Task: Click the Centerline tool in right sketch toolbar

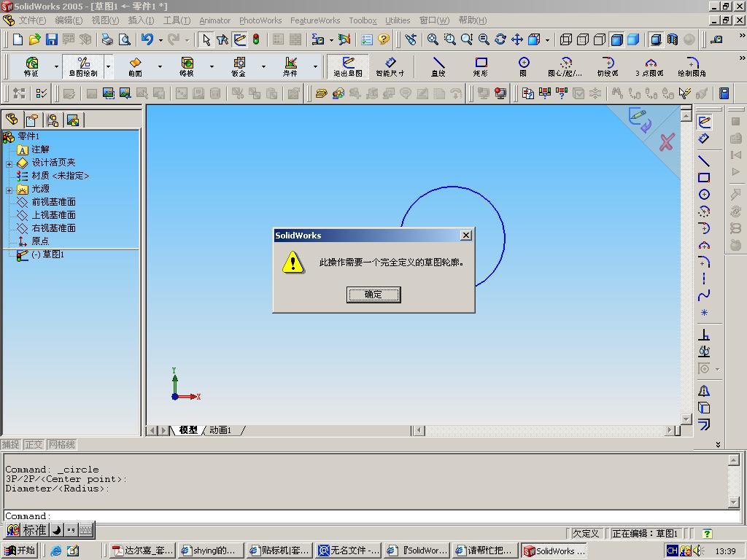Action: click(x=704, y=279)
